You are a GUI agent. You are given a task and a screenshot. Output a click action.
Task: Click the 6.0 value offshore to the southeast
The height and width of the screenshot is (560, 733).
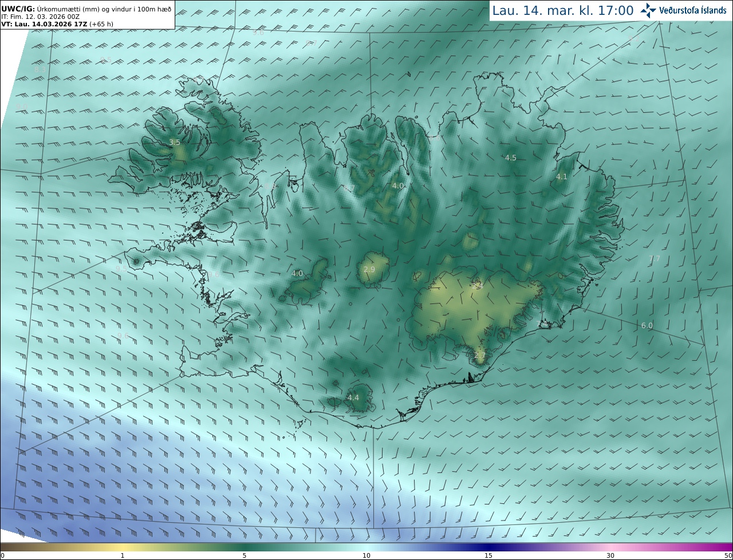(647, 325)
